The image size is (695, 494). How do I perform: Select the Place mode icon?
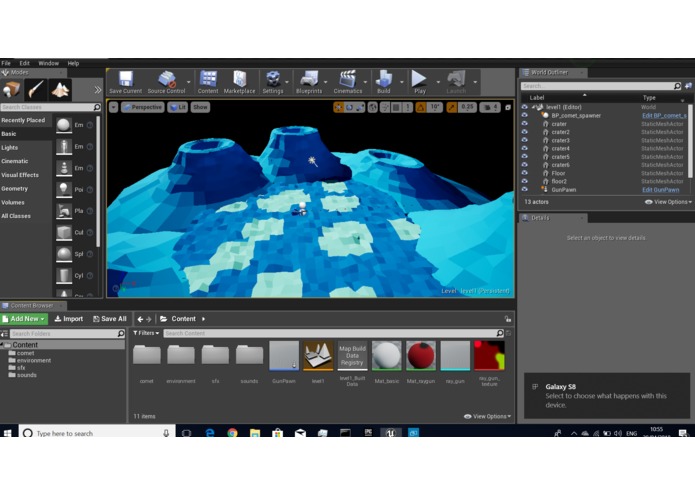tap(12, 89)
